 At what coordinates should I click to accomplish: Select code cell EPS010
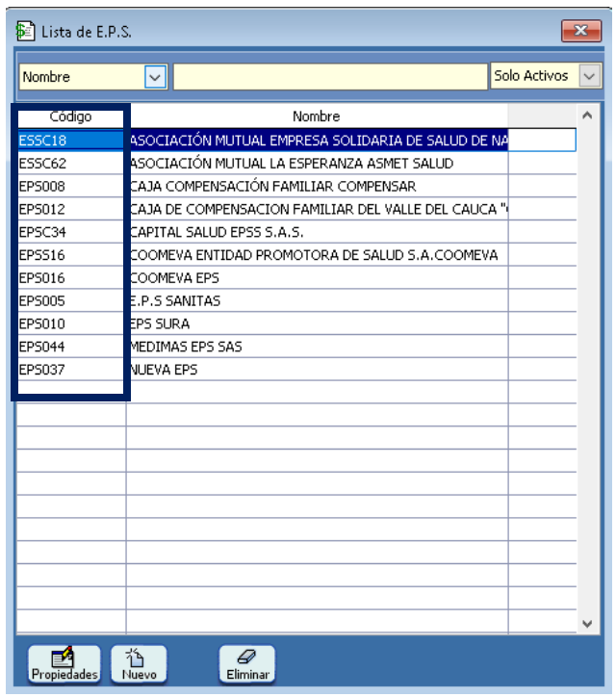(70, 323)
